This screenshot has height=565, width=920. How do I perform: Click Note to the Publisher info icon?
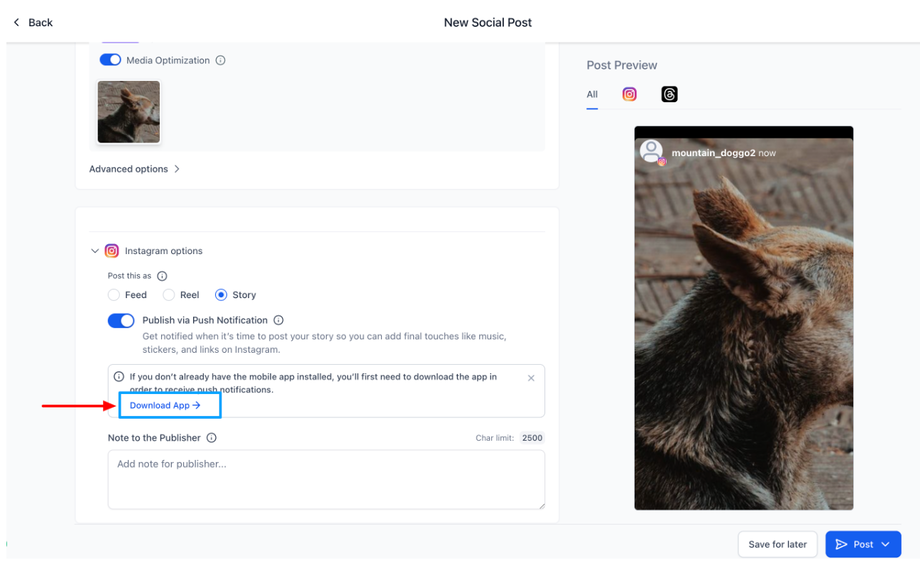click(211, 438)
